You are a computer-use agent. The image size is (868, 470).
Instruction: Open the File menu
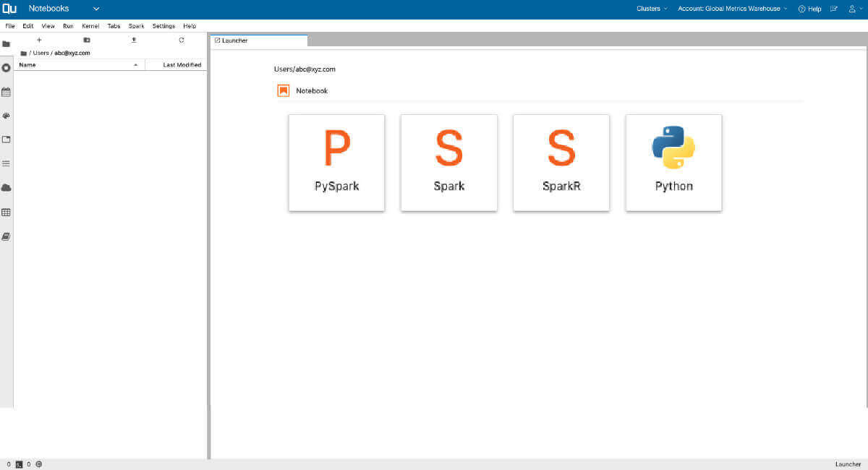point(9,25)
